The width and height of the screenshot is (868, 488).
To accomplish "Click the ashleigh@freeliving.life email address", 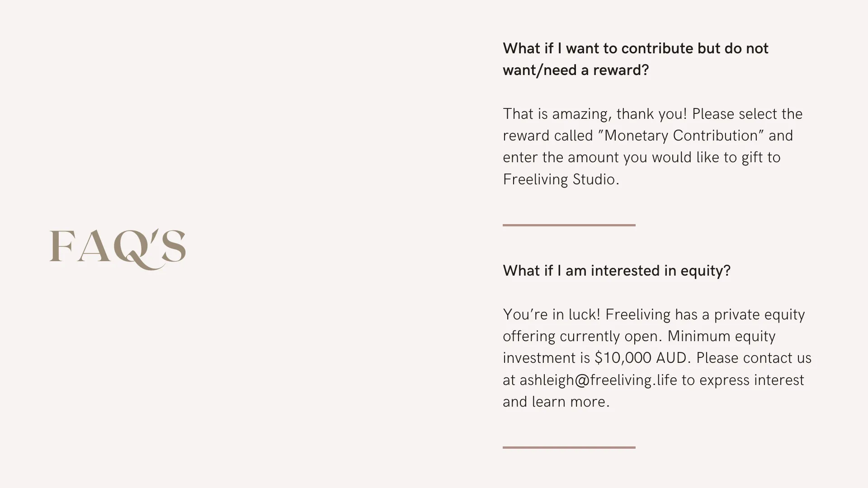I will (x=598, y=380).
